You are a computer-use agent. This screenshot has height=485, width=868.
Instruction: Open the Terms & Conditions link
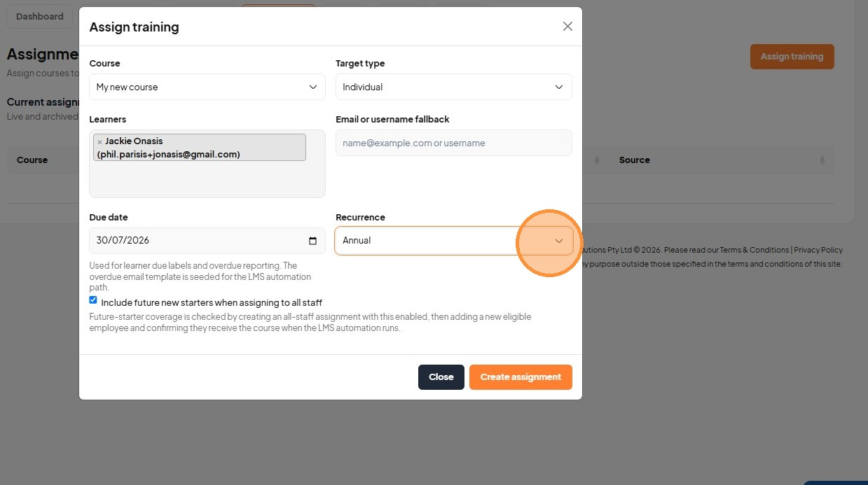(755, 250)
